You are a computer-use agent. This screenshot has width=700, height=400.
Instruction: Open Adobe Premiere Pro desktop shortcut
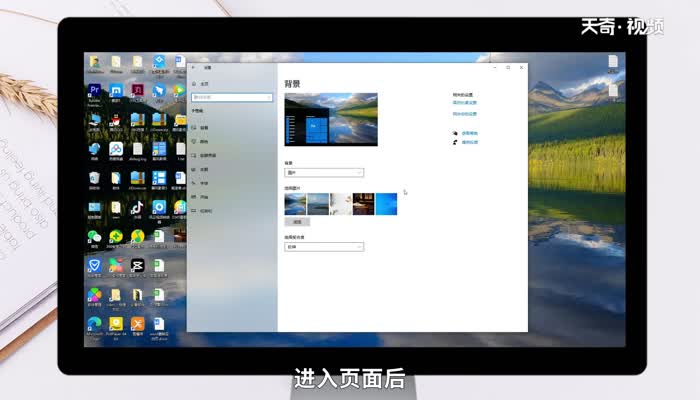[x=95, y=91]
